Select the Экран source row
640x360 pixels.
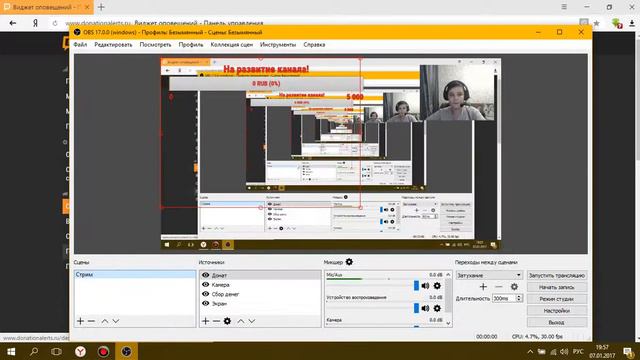[x=260, y=303]
